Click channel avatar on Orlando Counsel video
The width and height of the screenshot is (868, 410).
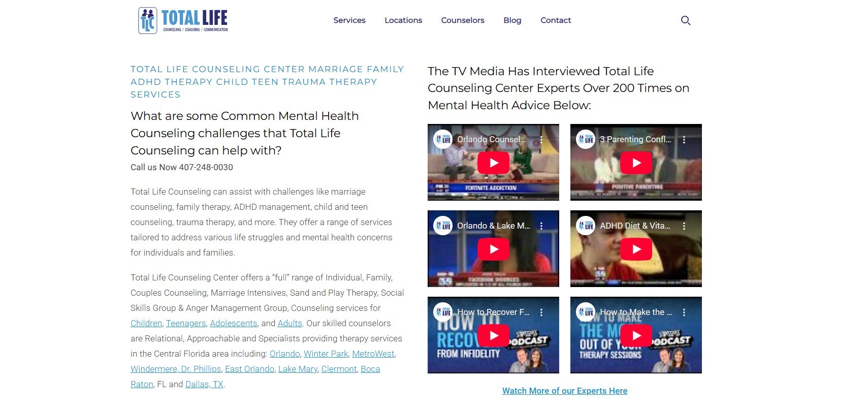tap(443, 139)
